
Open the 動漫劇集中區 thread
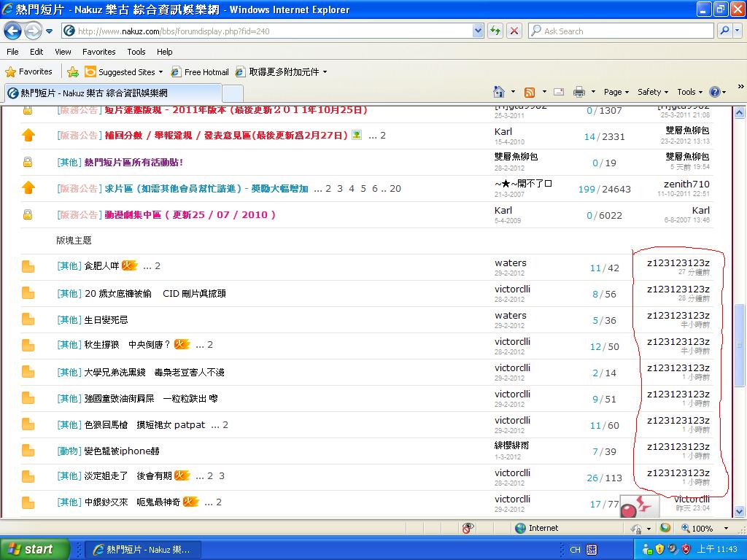190,215
